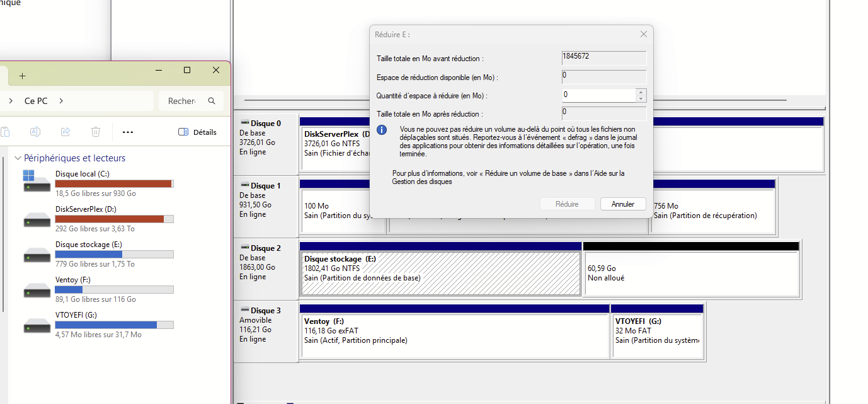Select the Ventoy (F:) partition on Disque 3
Viewport: 868px width, 404px height.
click(454, 336)
